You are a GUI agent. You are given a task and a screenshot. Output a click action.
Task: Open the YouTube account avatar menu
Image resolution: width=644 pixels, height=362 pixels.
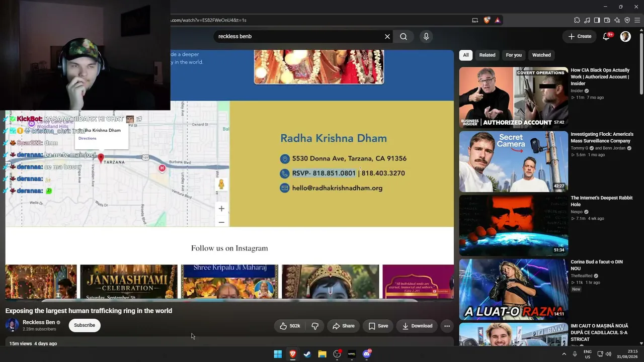625,36
